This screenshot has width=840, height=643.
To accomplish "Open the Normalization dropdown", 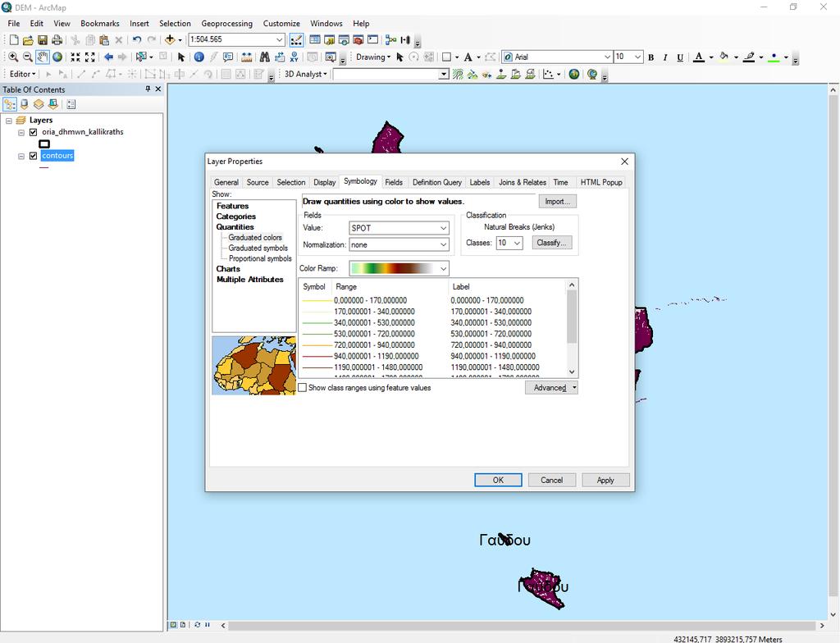I will click(443, 245).
